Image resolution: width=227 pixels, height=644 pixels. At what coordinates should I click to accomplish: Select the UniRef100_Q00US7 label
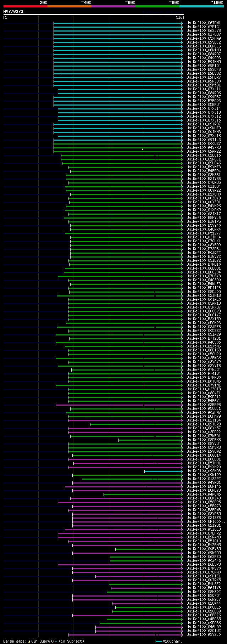pyautogui.click(x=204, y=144)
